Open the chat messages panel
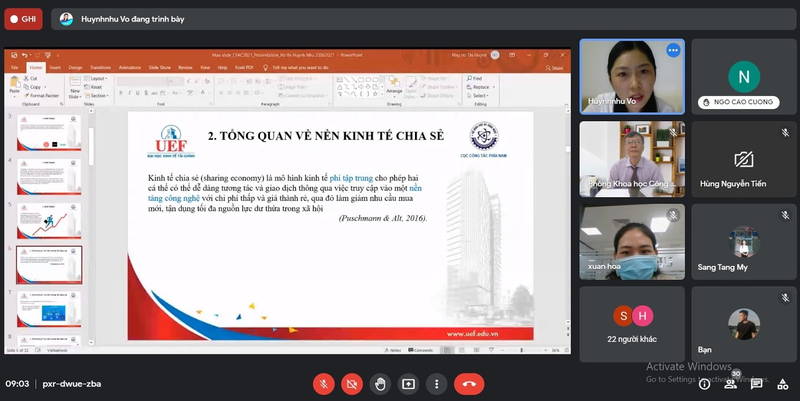Viewport: 800px width, 401px height. (x=757, y=383)
